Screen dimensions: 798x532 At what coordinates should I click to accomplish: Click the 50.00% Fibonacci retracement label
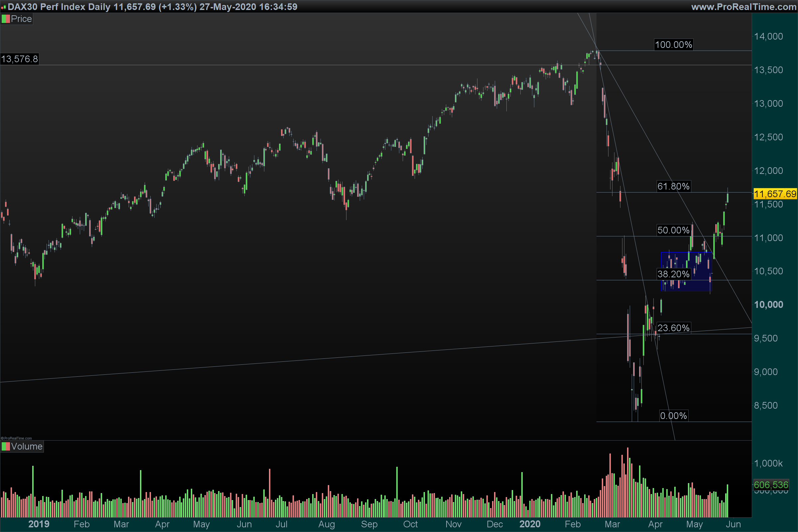pyautogui.click(x=674, y=230)
